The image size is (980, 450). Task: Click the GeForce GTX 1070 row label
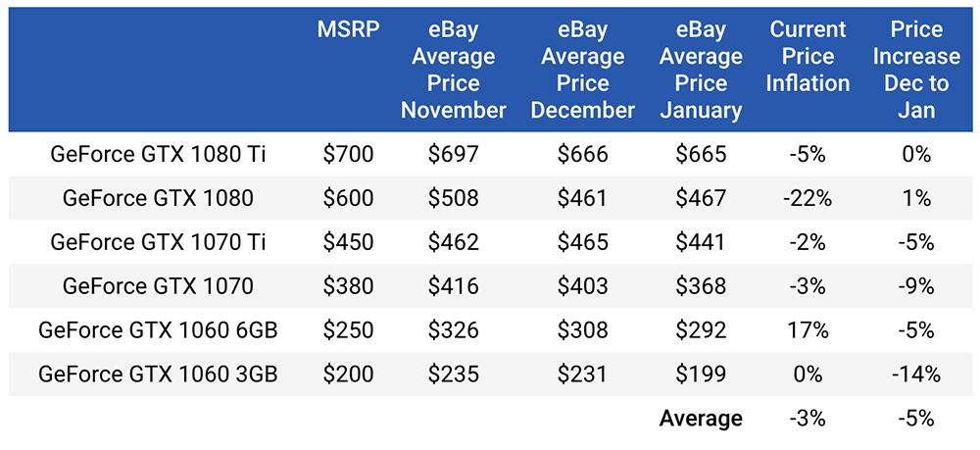(158, 285)
